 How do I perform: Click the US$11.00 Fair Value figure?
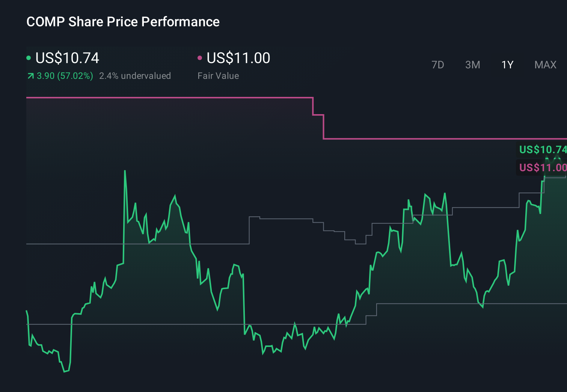click(238, 58)
